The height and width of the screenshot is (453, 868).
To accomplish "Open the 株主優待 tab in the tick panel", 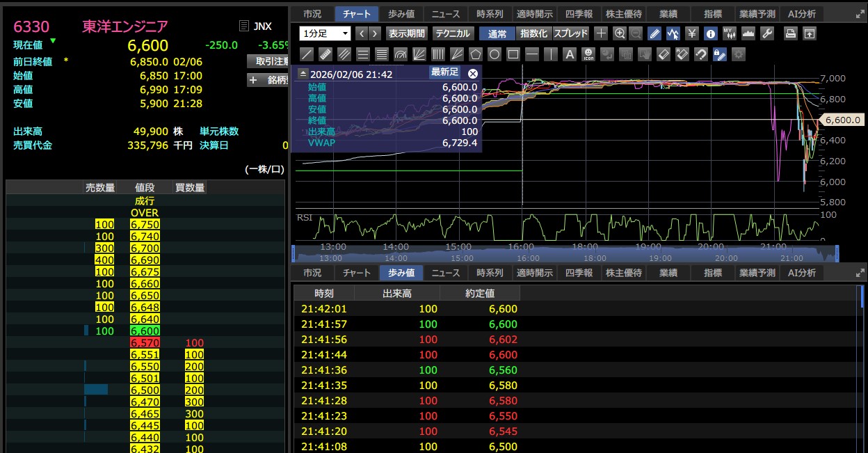I will (x=623, y=273).
